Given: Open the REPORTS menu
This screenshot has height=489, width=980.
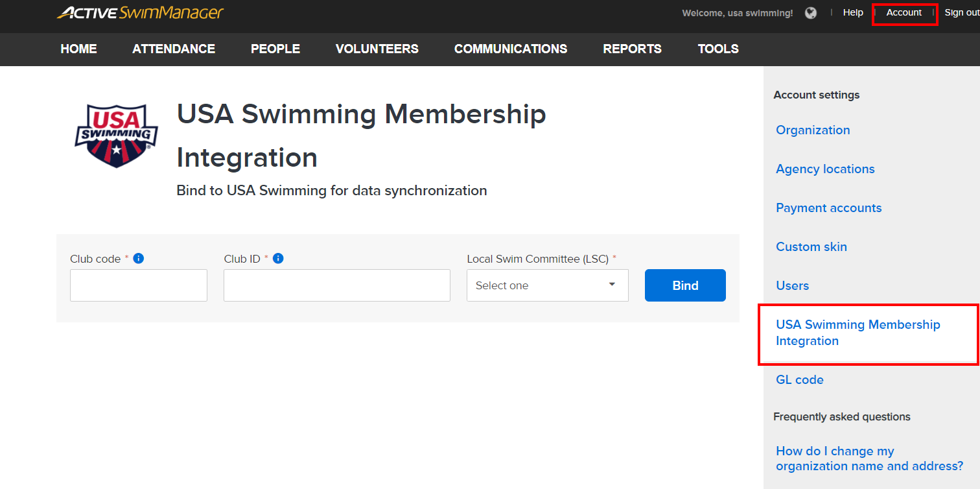Looking at the screenshot, I should (632, 49).
